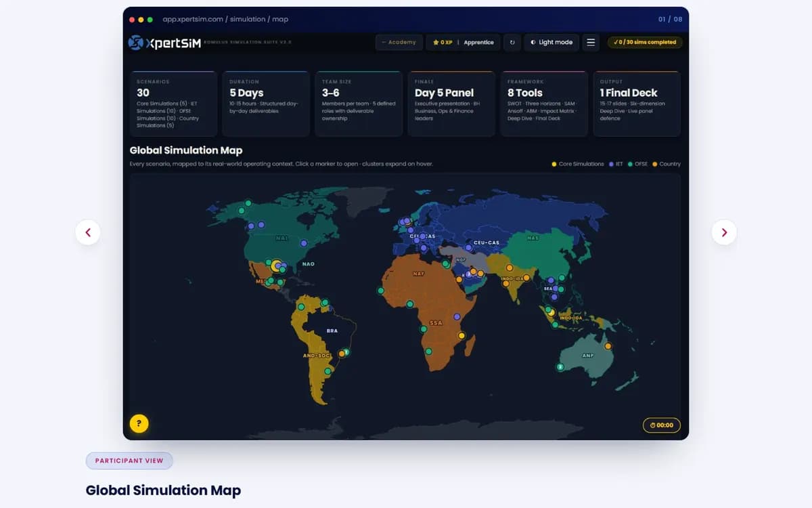
Task: Click the Participant View badge
Action: click(129, 461)
